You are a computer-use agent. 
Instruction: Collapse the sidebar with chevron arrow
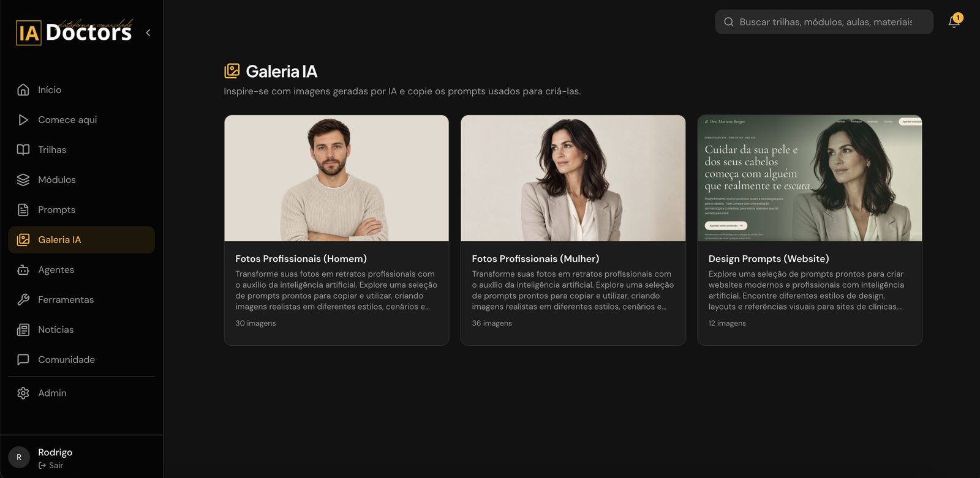tap(148, 32)
